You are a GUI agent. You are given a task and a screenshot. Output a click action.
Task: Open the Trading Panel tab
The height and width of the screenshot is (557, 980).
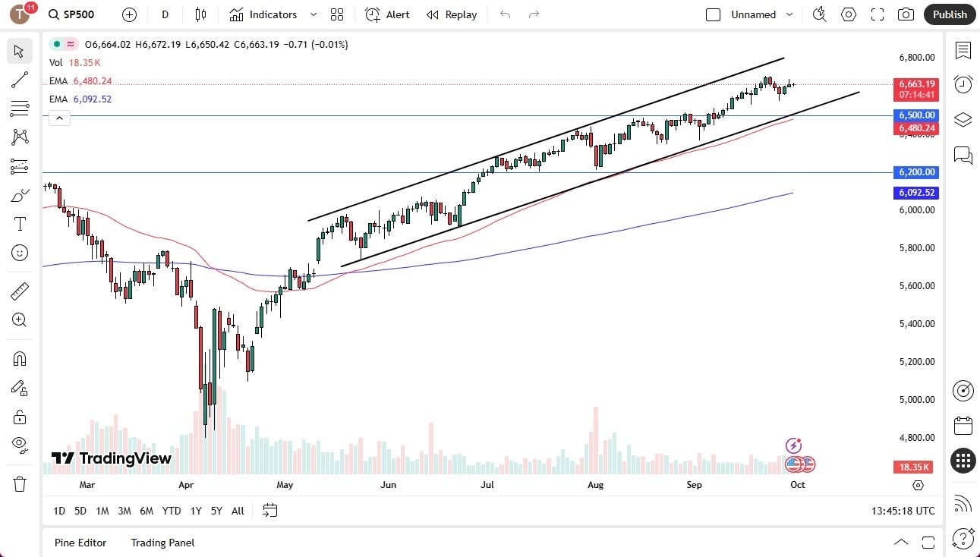click(162, 543)
